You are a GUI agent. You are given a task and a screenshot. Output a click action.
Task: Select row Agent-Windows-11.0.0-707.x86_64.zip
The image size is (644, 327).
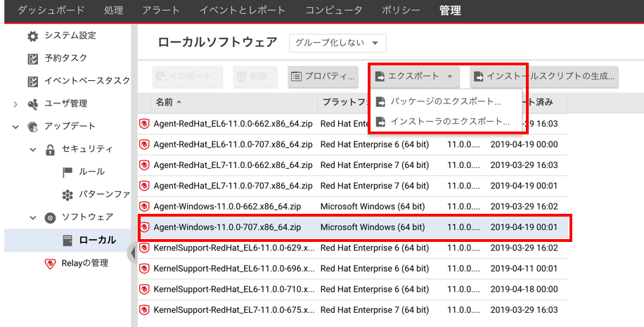(353, 227)
